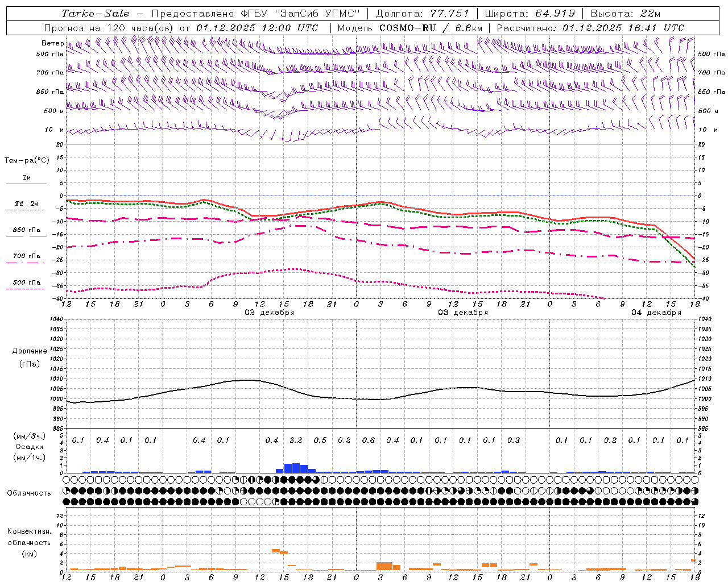Click the Облачность cloud cover label
The image size is (728, 582).
29,493
